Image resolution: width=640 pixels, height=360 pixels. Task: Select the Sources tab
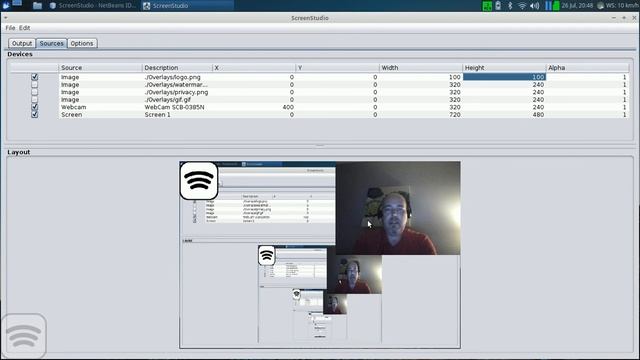pos(51,43)
